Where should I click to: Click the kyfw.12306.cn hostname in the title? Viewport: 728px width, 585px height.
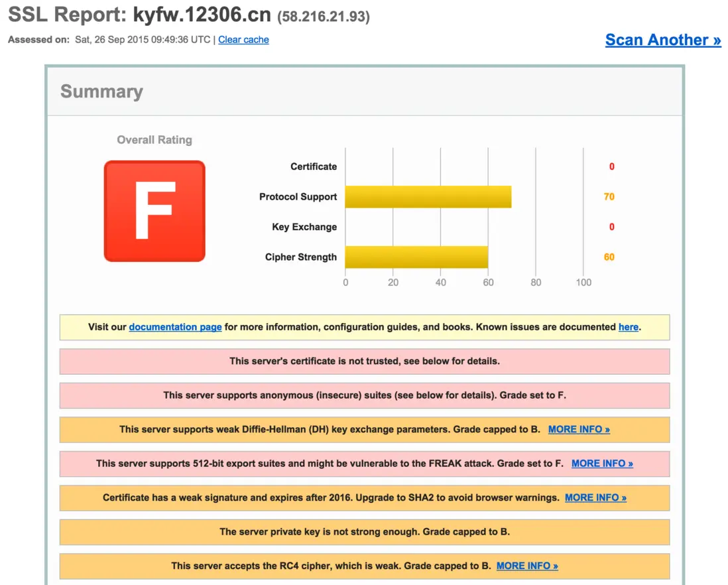(x=202, y=14)
